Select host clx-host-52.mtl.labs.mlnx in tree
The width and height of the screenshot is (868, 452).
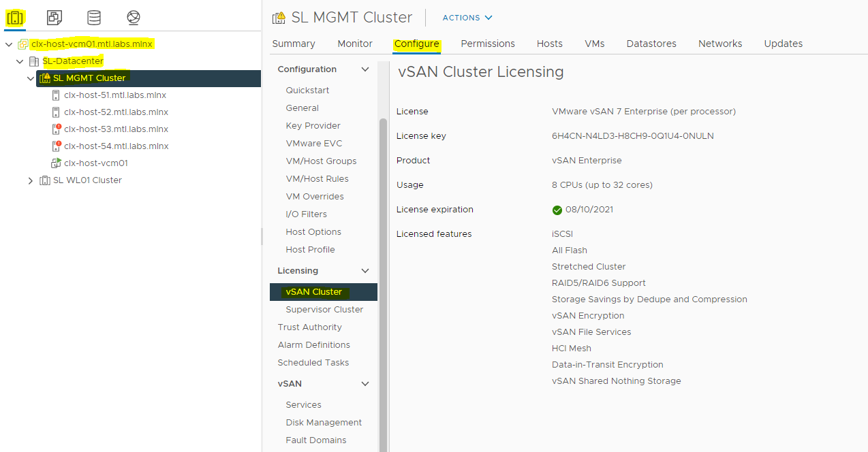pos(116,112)
